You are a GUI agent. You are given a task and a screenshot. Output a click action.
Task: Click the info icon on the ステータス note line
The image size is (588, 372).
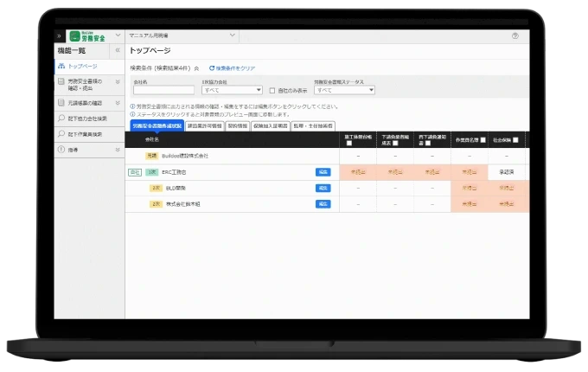(132, 114)
